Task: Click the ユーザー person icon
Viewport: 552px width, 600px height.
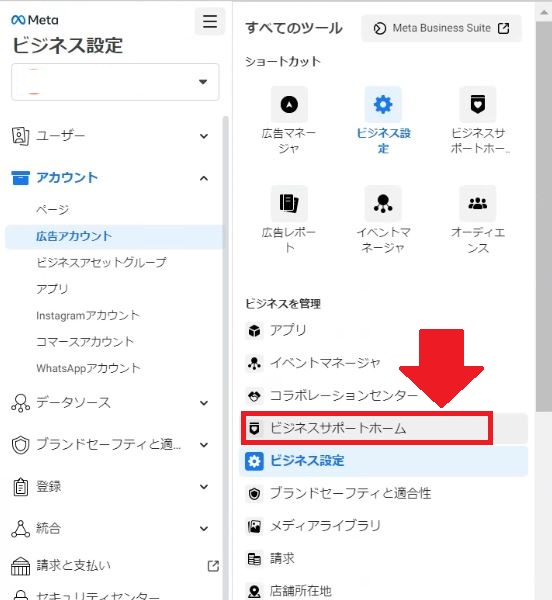Action: pyautogui.click(x=20, y=136)
